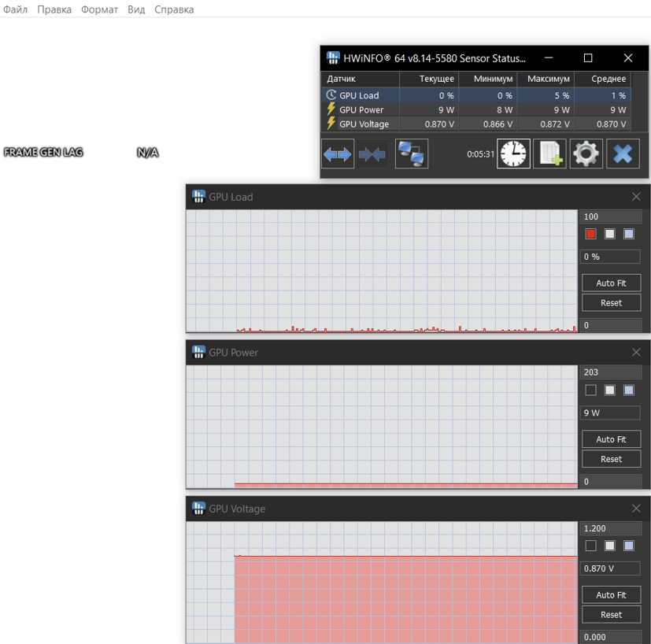The width and height of the screenshot is (651, 644).
Task: Click the blue color swatch in GPU Voltage graph
Action: click(x=629, y=546)
